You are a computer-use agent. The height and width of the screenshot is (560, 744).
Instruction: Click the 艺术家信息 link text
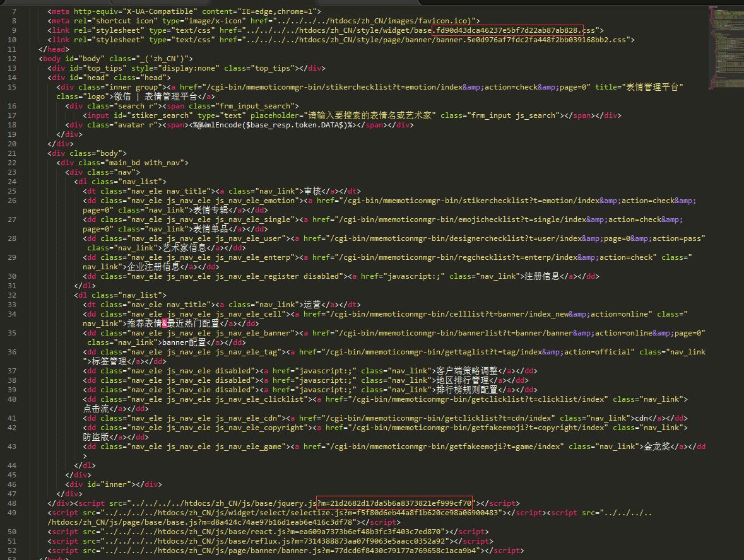(184, 248)
